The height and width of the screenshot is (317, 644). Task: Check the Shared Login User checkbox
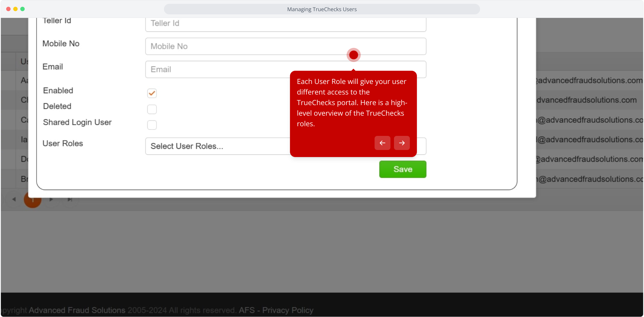coord(152,125)
